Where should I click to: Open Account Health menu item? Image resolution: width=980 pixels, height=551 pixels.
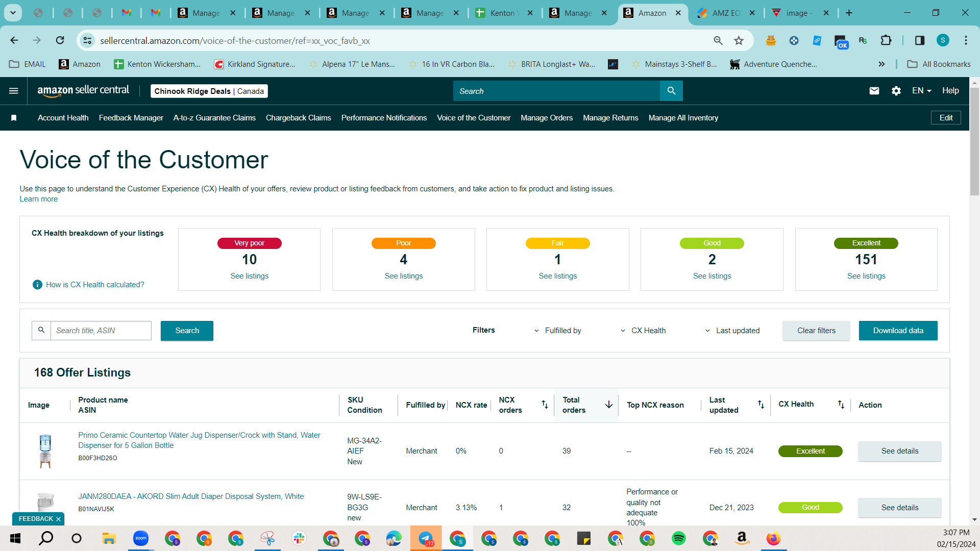pyautogui.click(x=63, y=118)
